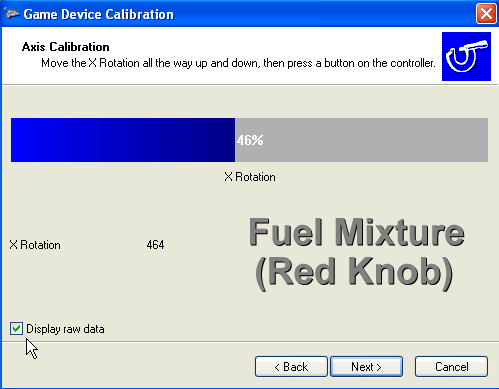Screen dimensions: 499x389
Task: Cancel the axis calibration wizard
Action: pyautogui.click(x=451, y=367)
